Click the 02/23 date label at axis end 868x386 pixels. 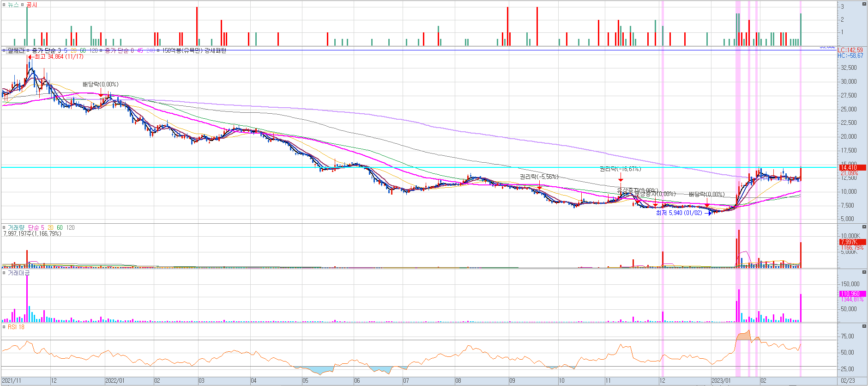coord(848,381)
